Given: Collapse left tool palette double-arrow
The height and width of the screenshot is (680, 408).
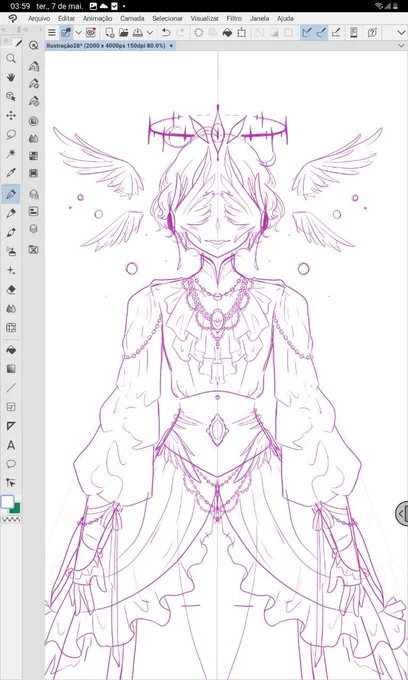Looking at the screenshot, I should tap(4, 29).
